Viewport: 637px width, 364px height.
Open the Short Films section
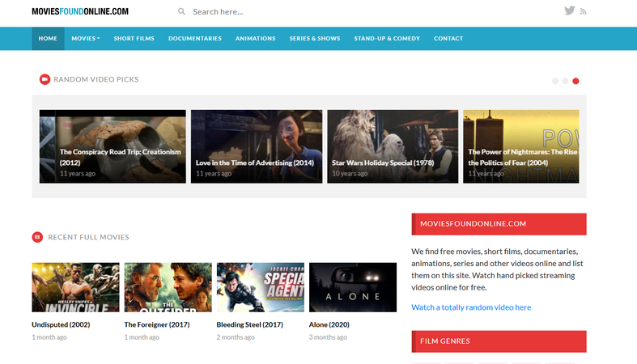[134, 39]
